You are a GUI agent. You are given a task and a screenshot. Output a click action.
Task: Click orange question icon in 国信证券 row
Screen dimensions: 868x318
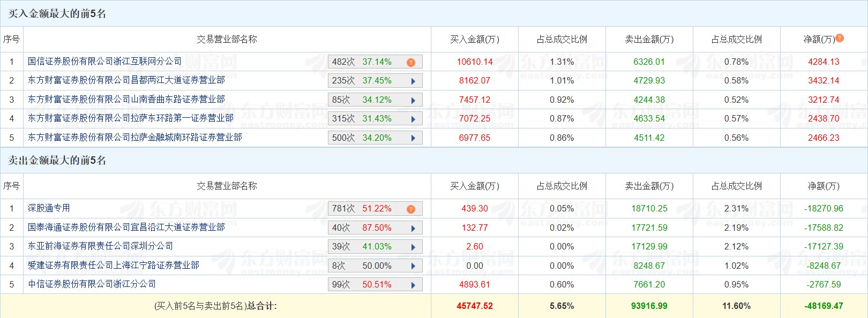411,63
